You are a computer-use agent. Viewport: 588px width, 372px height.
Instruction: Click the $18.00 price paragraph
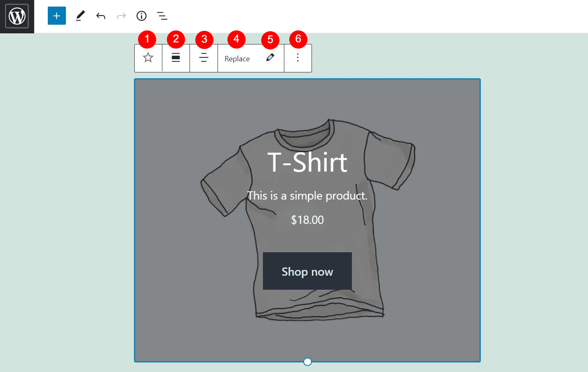tap(307, 220)
